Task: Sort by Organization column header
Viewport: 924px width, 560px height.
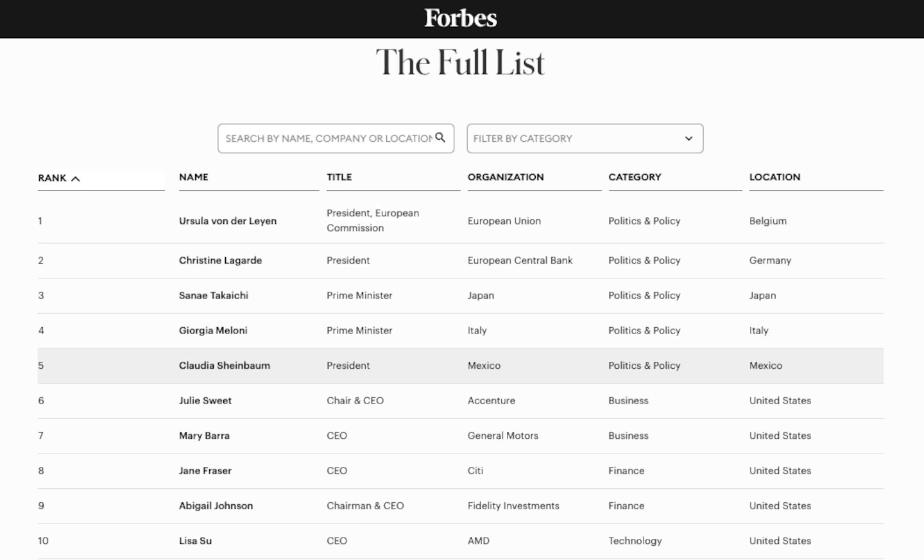Action: click(x=506, y=177)
